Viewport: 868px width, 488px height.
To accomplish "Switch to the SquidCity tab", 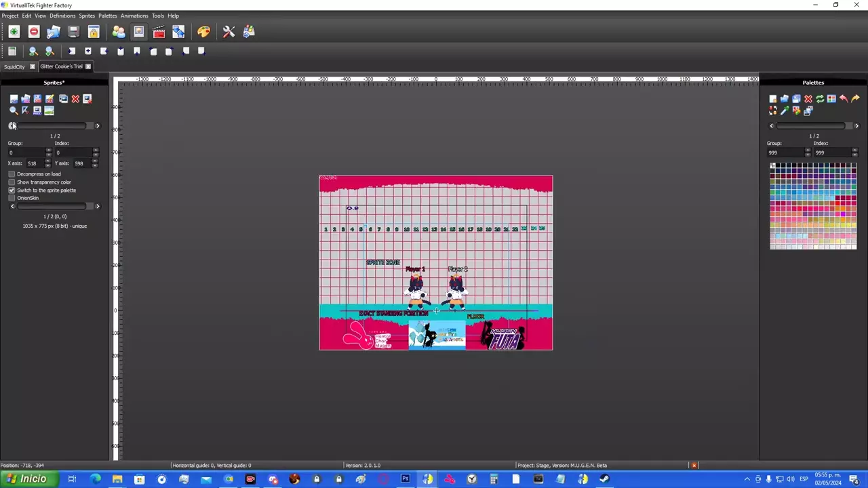I will (14, 66).
